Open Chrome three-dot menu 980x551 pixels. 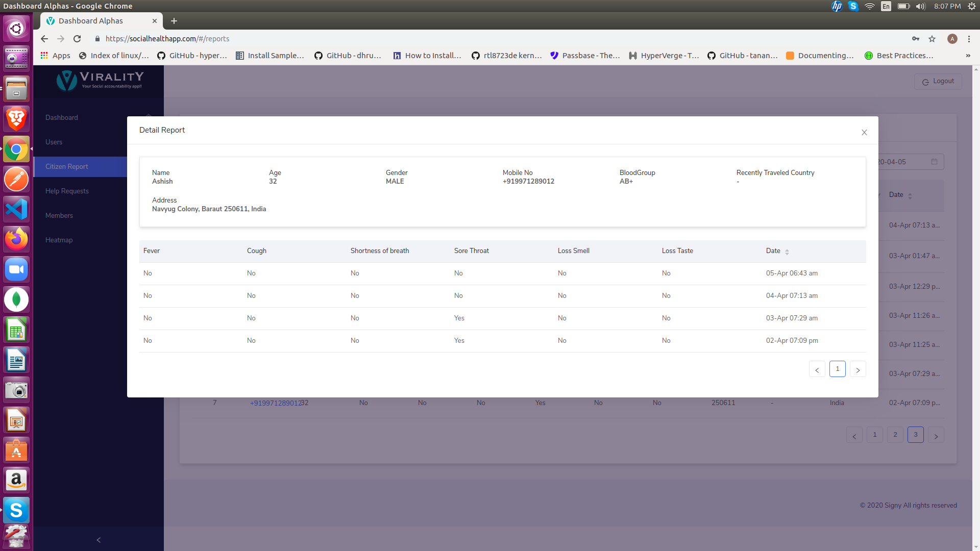969,39
